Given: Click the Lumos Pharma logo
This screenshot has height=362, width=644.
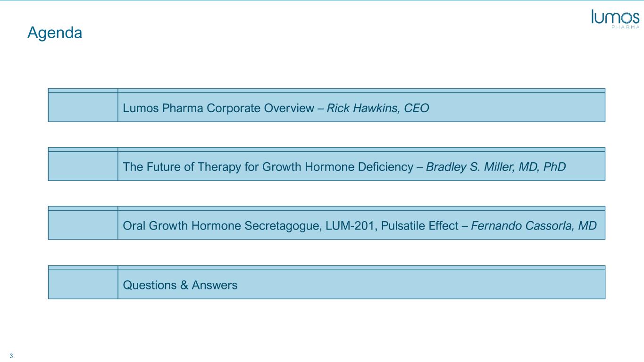Looking at the screenshot, I should click(x=615, y=19).
